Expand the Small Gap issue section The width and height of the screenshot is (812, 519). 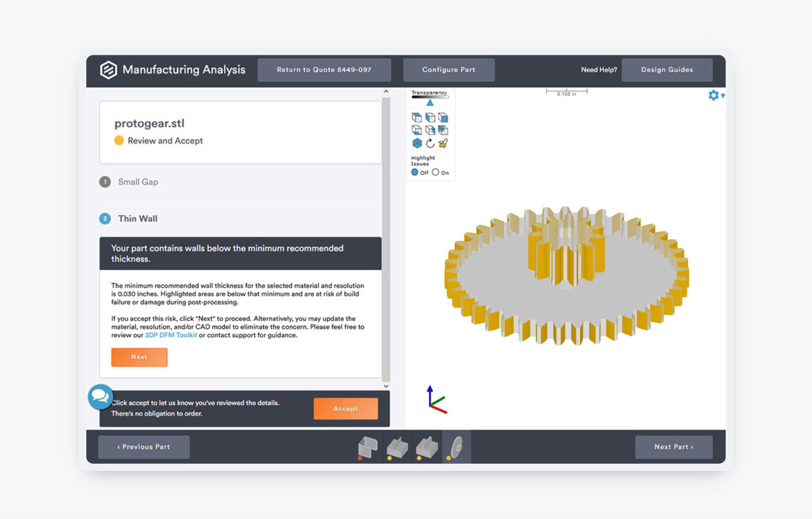tap(138, 182)
